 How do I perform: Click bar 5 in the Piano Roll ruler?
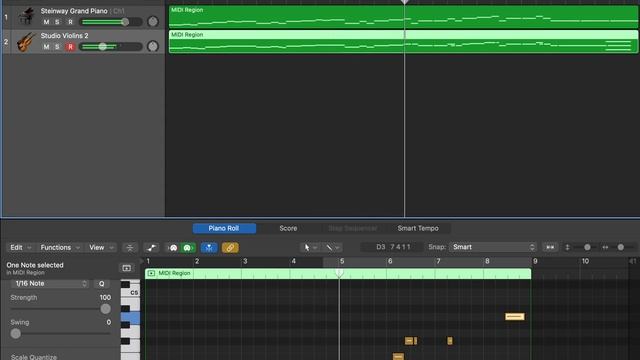[342, 261]
